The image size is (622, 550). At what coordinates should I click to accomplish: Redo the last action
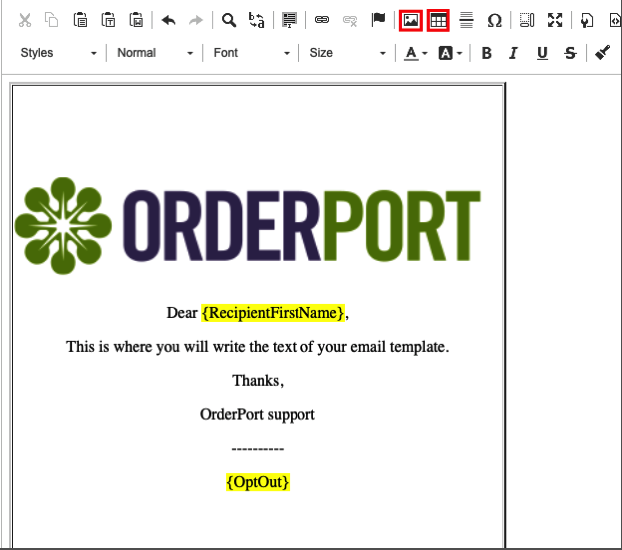[x=196, y=20]
